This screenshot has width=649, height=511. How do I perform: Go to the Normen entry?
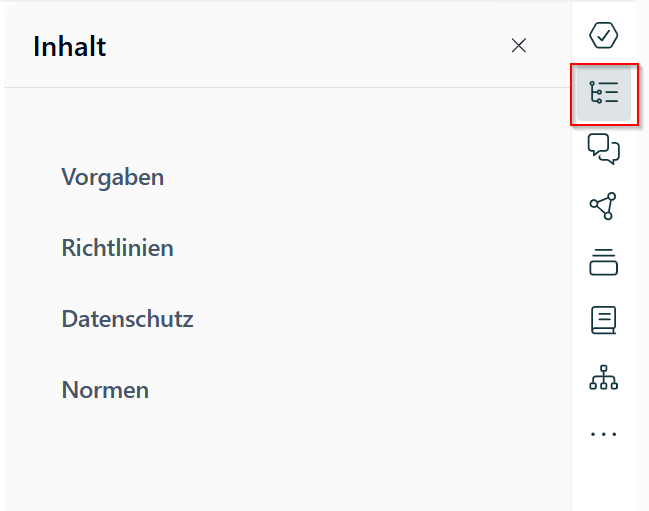[105, 390]
